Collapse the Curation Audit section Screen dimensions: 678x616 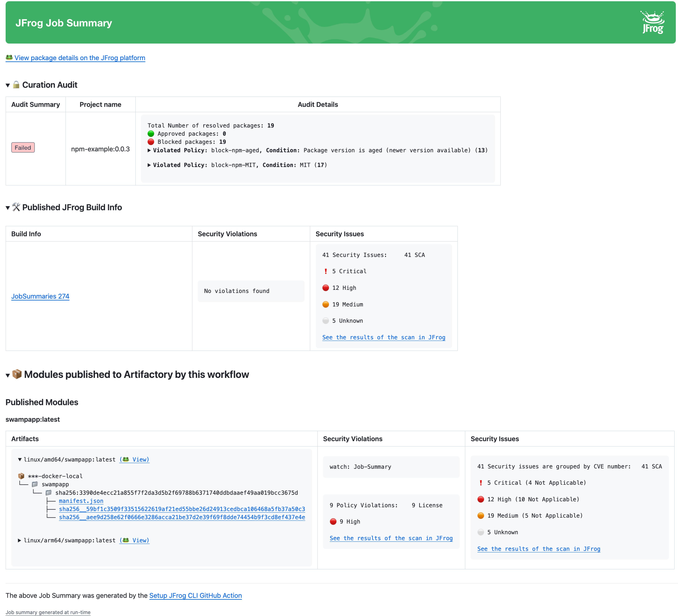7,85
